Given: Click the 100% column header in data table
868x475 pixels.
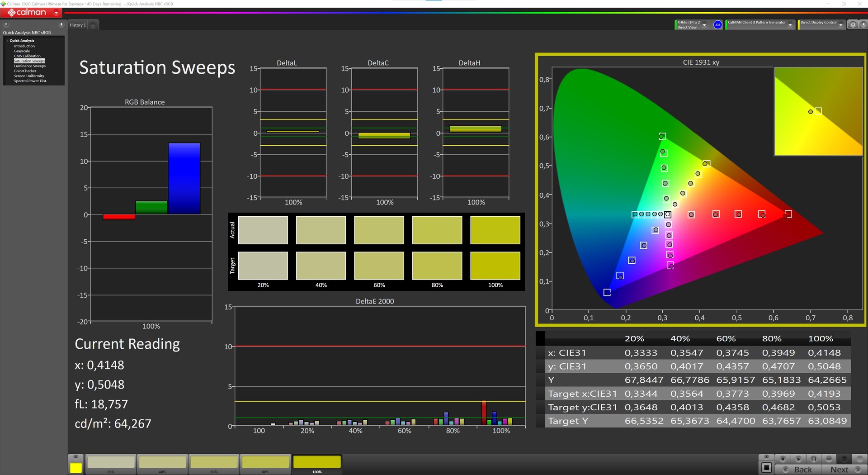Looking at the screenshot, I should pyautogui.click(x=820, y=338).
